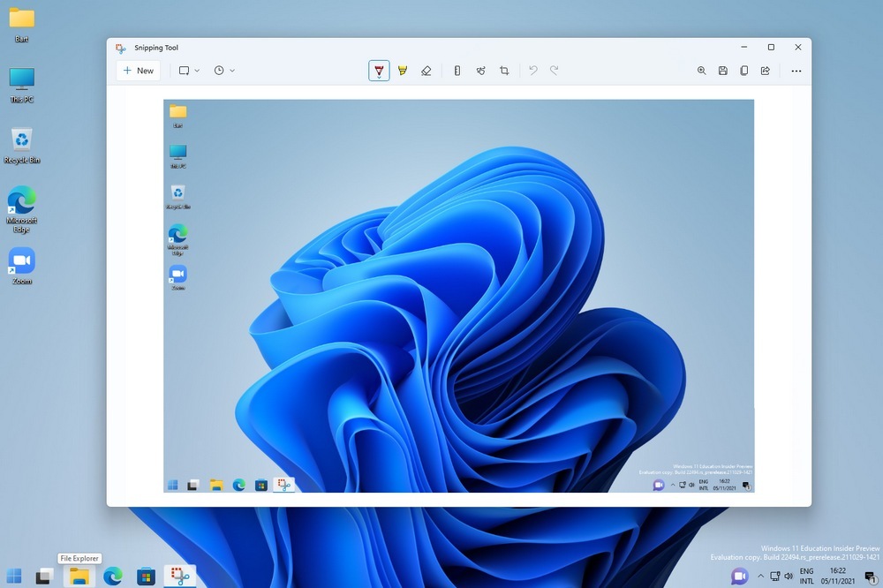The width and height of the screenshot is (883, 588).
Task: Select the Ballpoint pen tool
Action: click(379, 71)
